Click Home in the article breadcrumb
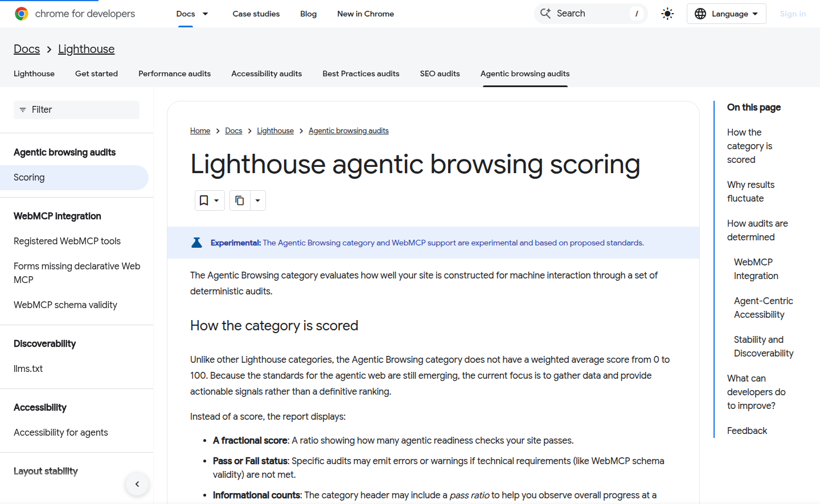820x504 pixels. click(200, 130)
